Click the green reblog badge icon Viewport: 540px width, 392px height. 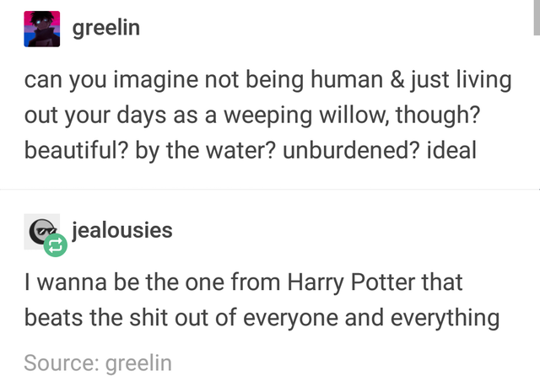click(56, 245)
